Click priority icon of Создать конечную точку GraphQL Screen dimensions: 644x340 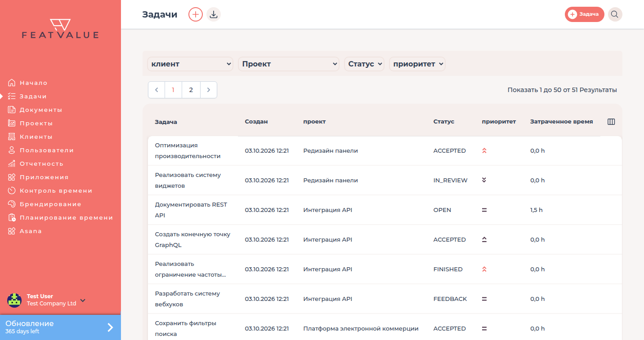pyautogui.click(x=484, y=240)
